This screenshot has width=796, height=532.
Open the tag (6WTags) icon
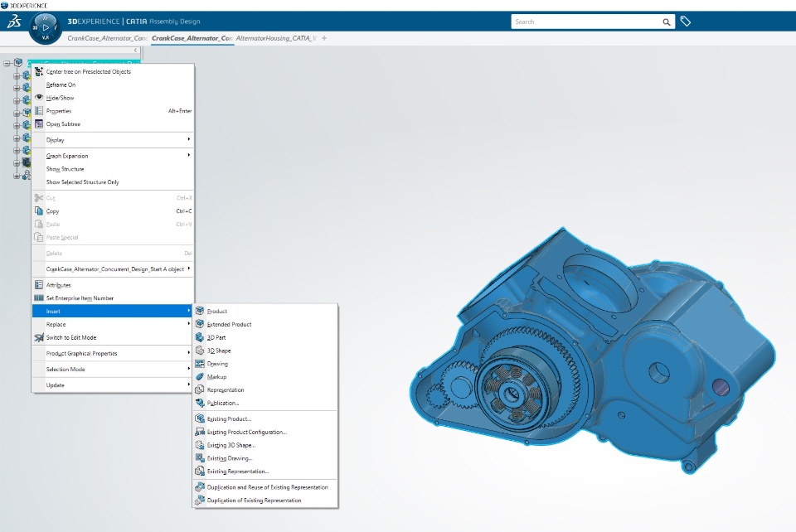coord(686,22)
